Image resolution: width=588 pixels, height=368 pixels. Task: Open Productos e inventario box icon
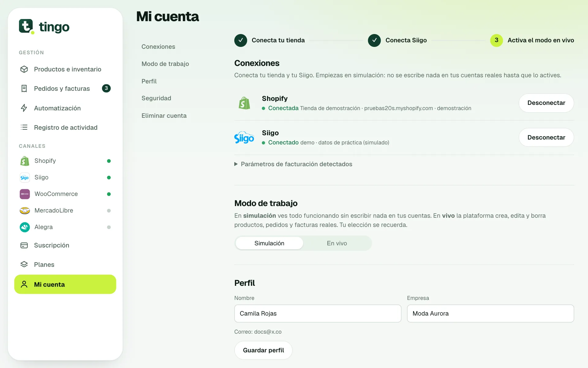[24, 69]
